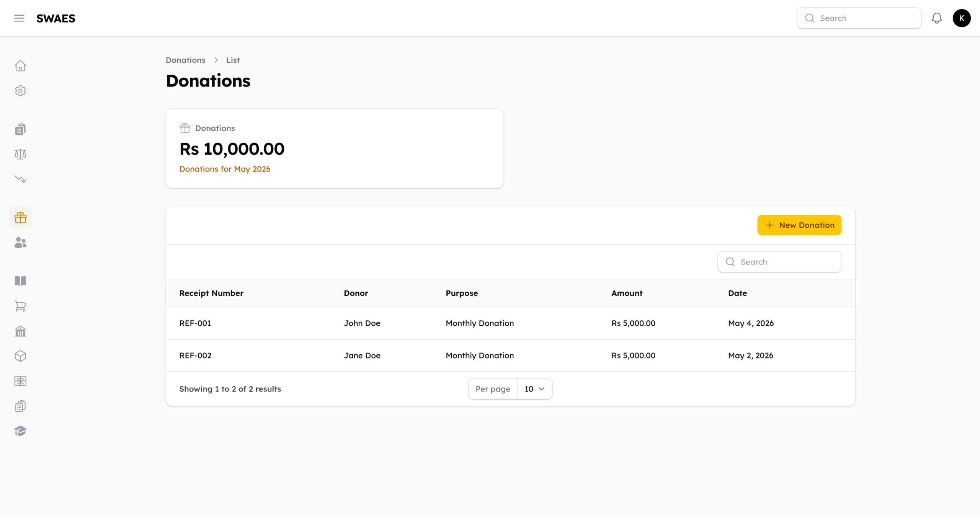Open the settings gear in sidebar
This screenshot has height=517, width=980.
point(20,91)
